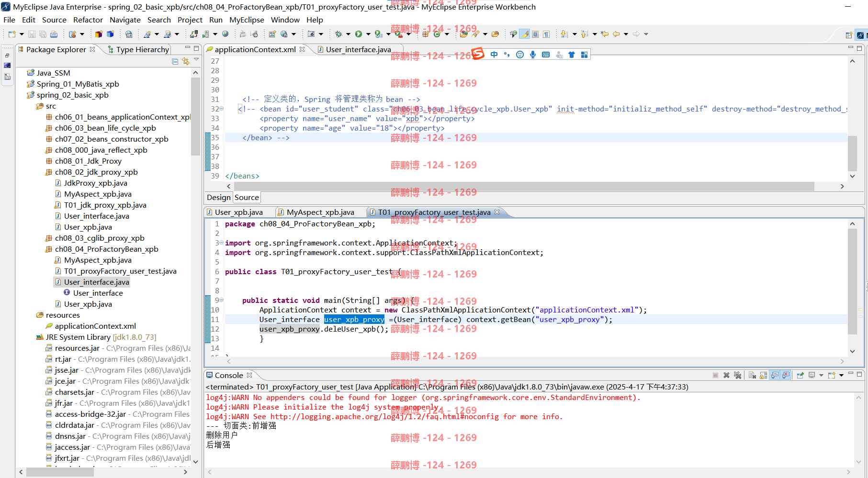Click Package Explorer vertical scrollbar thumb
This screenshot has height=478, width=868.
195,117
